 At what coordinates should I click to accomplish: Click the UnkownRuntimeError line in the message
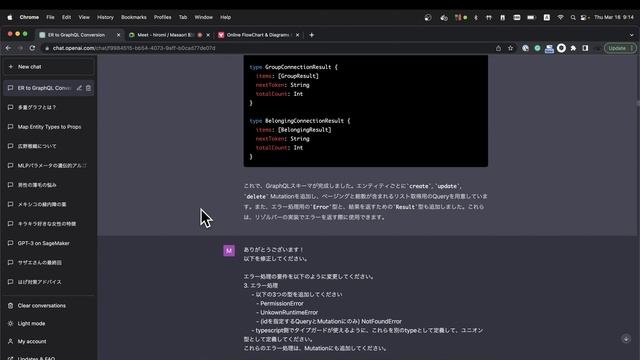coord(287,312)
